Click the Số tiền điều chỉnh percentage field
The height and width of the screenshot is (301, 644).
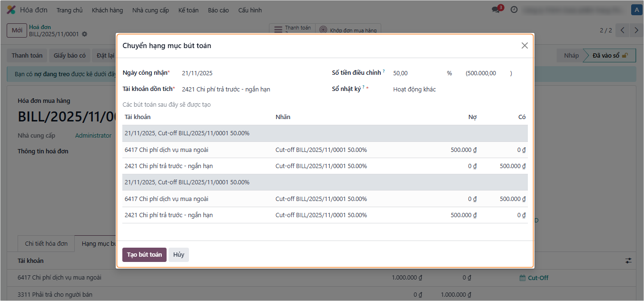[x=416, y=73]
